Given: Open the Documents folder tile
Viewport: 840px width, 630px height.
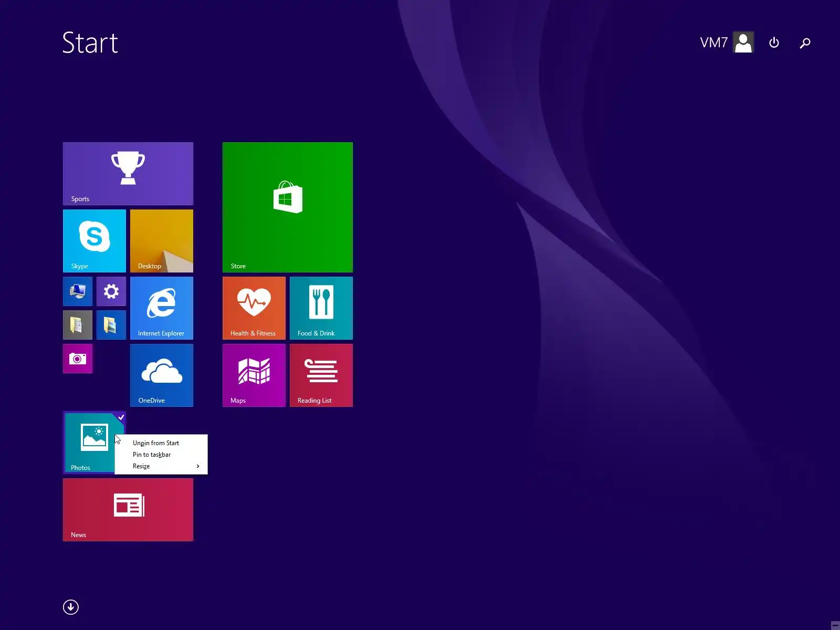Looking at the screenshot, I should point(78,324).
